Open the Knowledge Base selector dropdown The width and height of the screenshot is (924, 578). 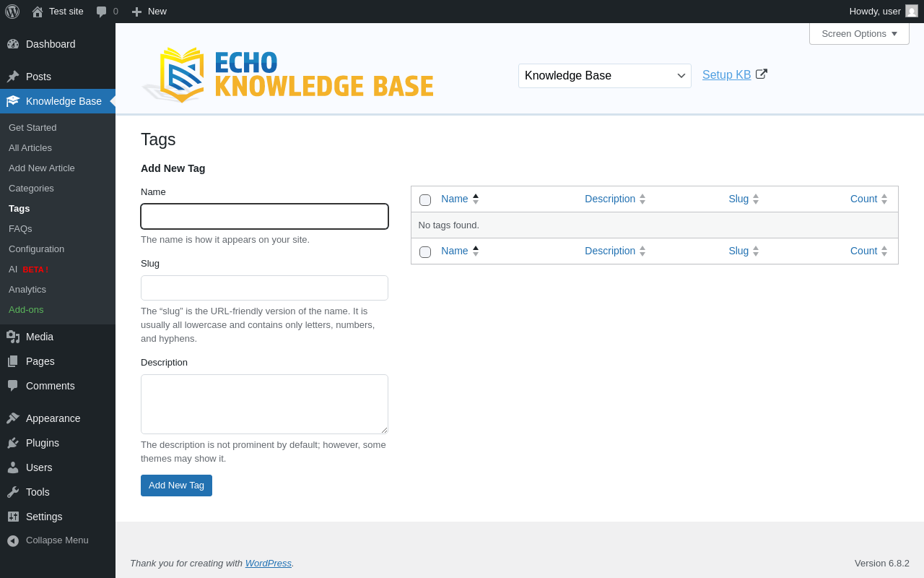[x=605, y=76]
